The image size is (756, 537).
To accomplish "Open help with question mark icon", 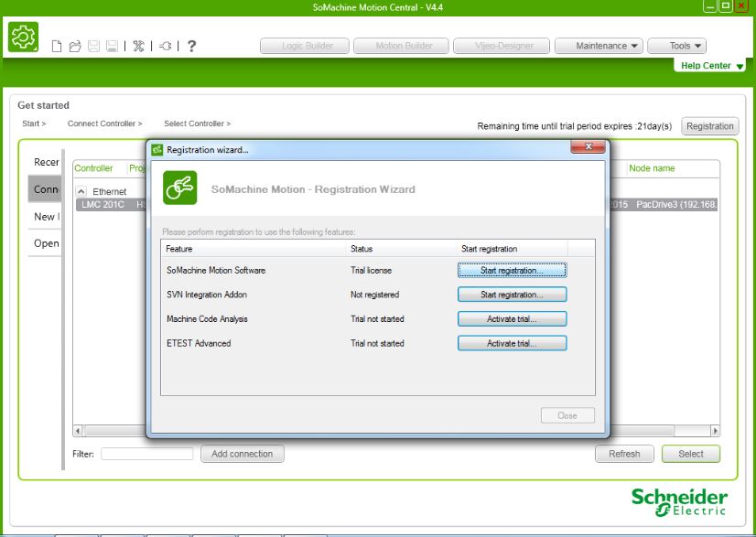I will click(x=191, y=47).
